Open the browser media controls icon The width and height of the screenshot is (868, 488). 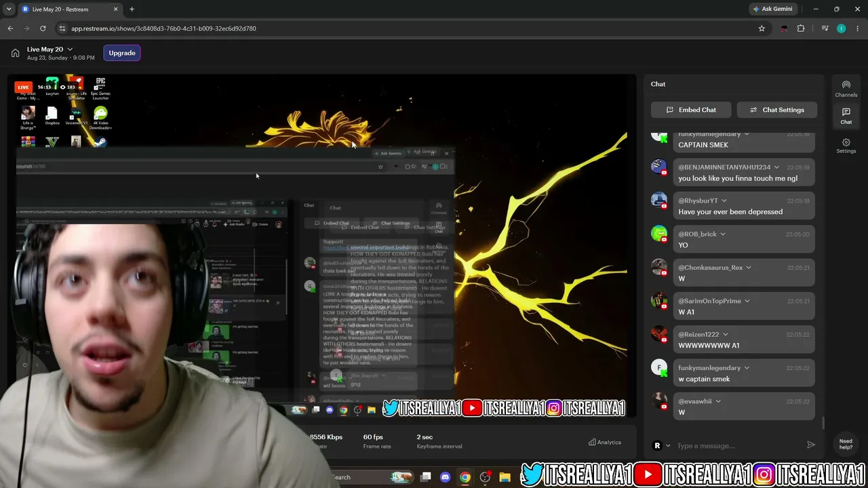pyautogui.click(x=825, y=28)
